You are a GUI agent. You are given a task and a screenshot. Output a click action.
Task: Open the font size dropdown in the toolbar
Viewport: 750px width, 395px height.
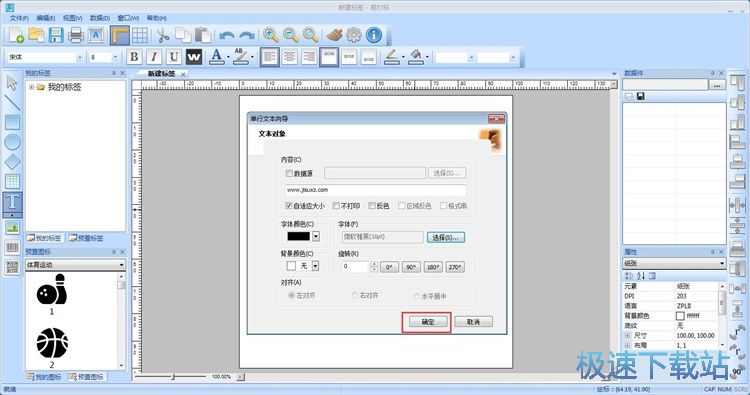(115, 57)
